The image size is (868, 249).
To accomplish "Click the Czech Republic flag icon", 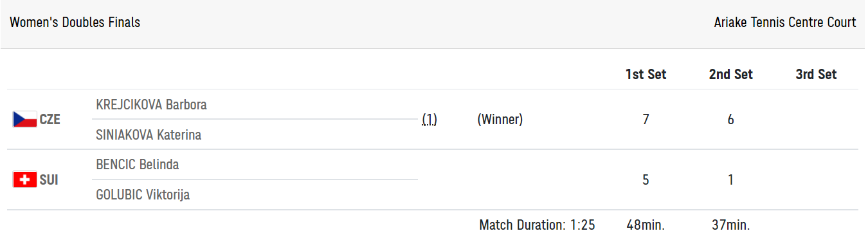I will [25, 119].
